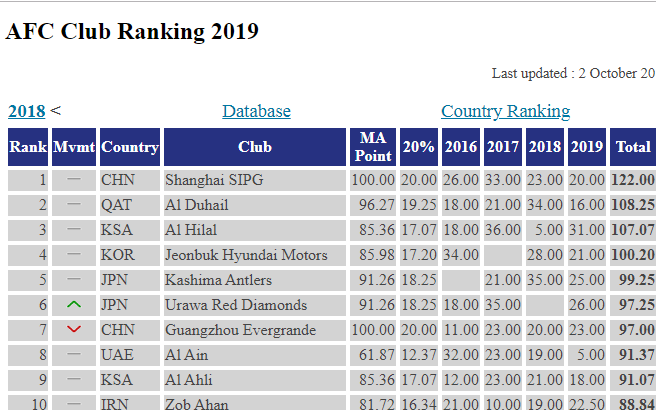The width and height of the screenshot is (656, 410).
Task: Open the Country Ranking link
Action: coord(505,111)
